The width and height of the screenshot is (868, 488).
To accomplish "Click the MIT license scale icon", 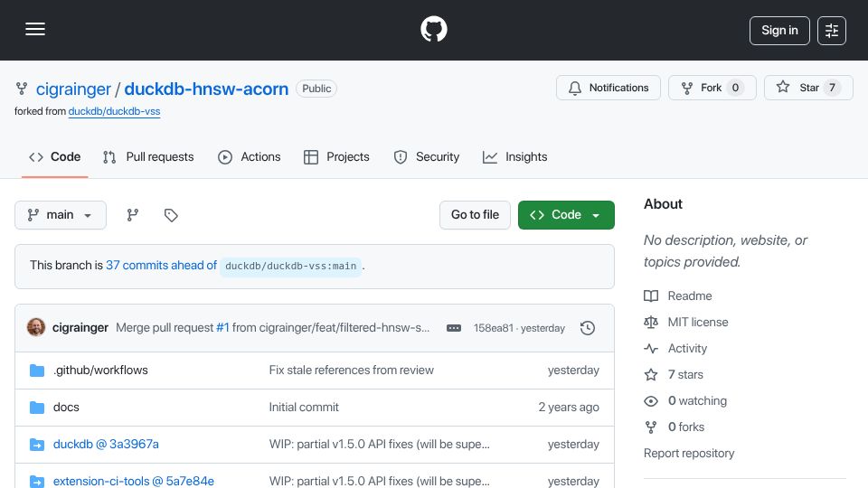I will pos(651,322).
